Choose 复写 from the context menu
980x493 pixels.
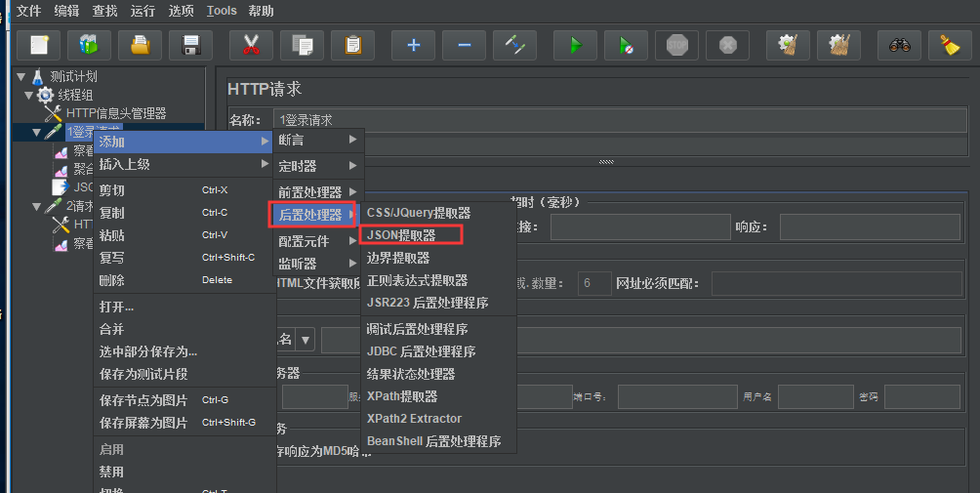pyautogui.click(x=184, y=258)
